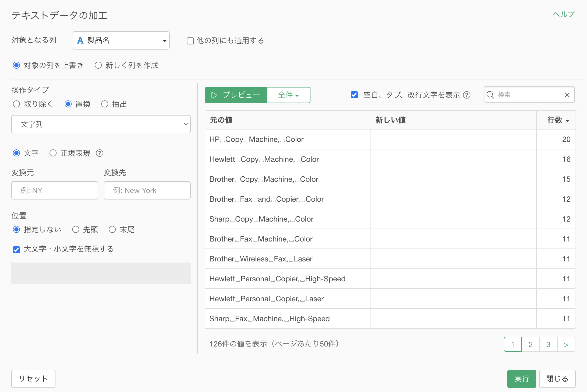Focus the 変換先 input field
Screen dimensions: 587x392
[147, 190]
